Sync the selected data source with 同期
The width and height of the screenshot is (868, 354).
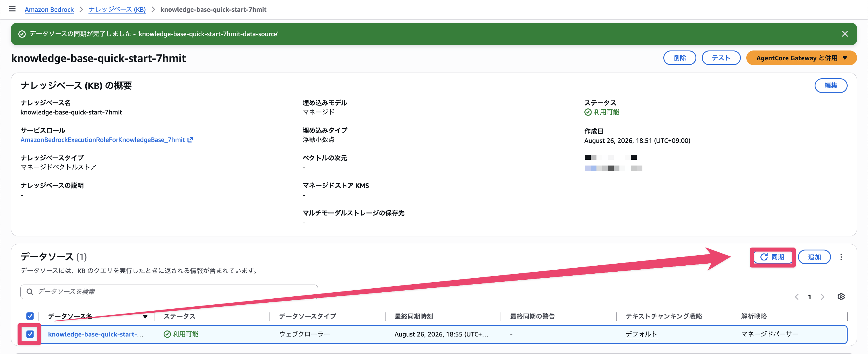773,257
